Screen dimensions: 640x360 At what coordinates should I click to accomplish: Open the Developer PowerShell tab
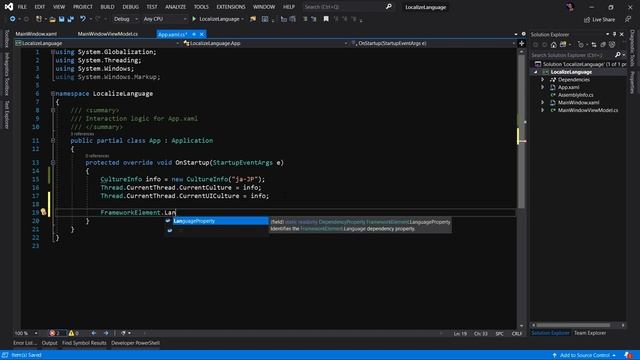point(136,343)
